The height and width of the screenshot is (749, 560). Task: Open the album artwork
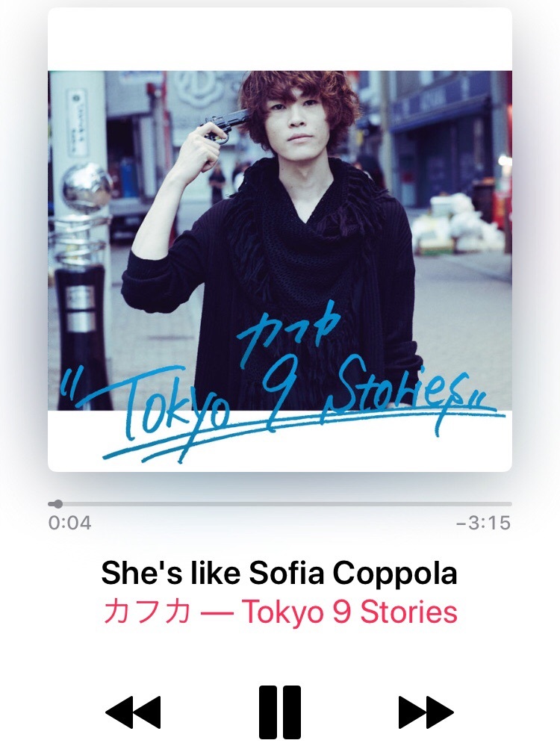click(x=280, y=240)
